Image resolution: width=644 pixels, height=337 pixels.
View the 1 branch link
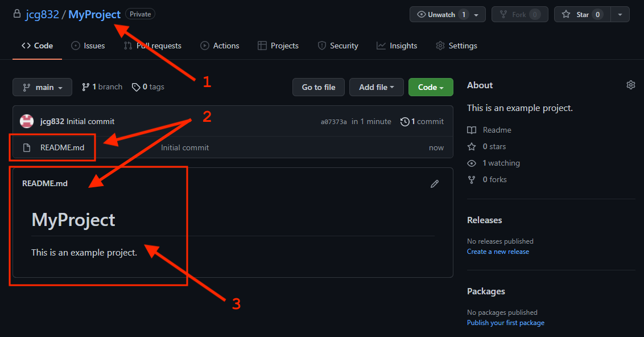tap(102, 87)
